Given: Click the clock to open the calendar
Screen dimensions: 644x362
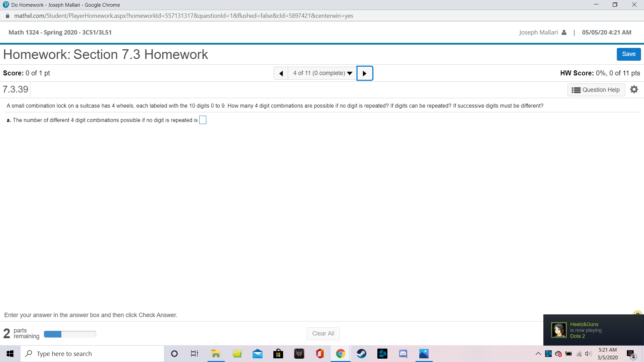Looking at the screenshot, I should click(607, 353).
